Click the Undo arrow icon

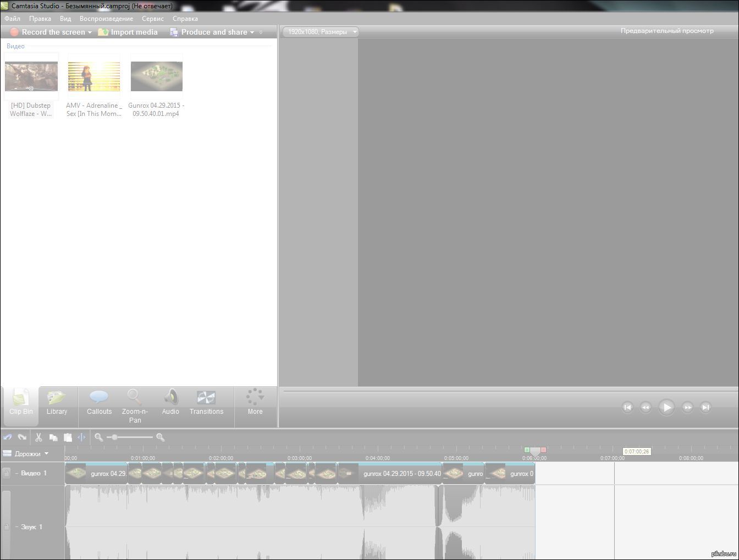click(x=8, y=437)
